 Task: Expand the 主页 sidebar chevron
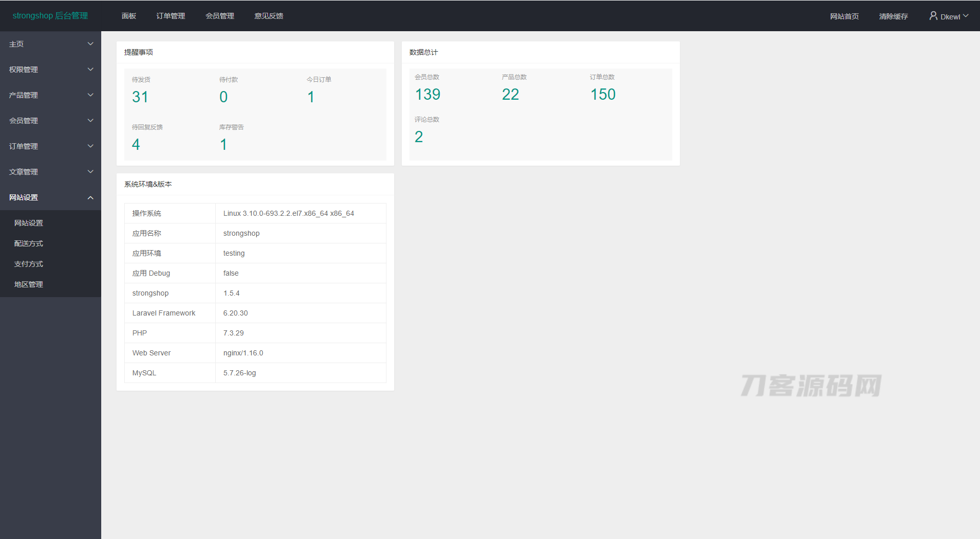click(90, 44)
